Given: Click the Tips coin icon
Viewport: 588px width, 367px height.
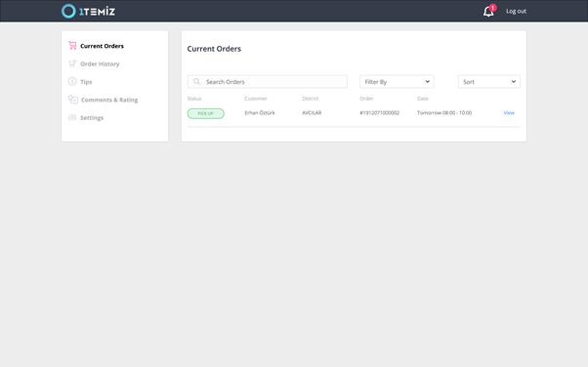Looking at the screenshot, I should [72, 81].
